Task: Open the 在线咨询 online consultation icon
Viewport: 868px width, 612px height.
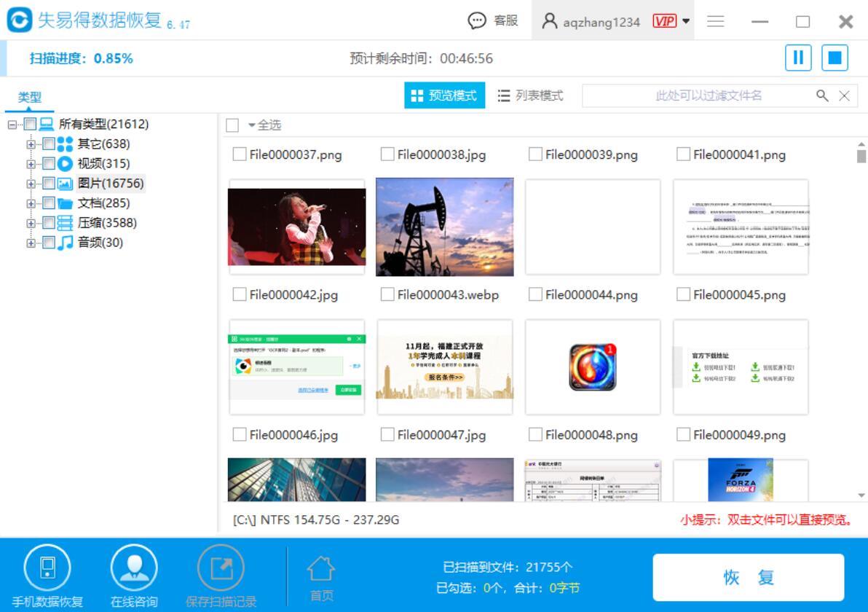Action: coord(134,568)
